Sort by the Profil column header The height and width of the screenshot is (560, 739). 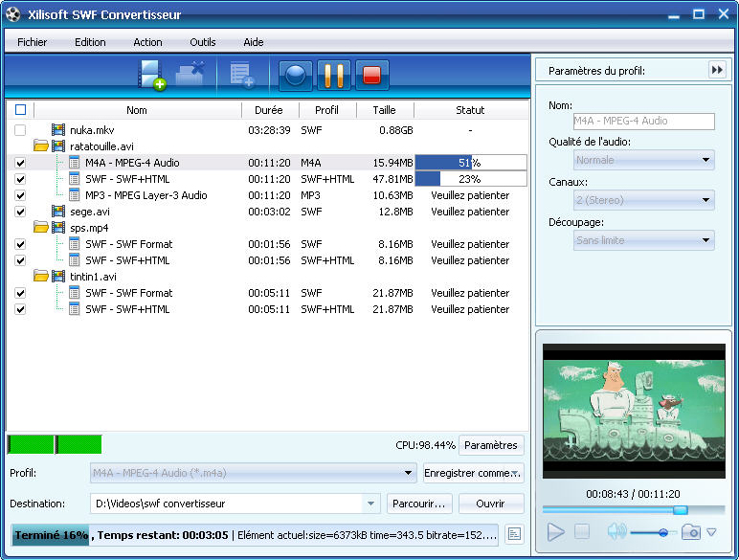(x=326, y=110)
